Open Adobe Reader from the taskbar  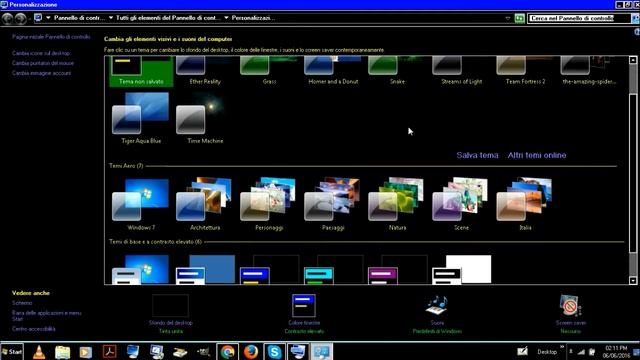pyautogui.click(x=109, y=352)
